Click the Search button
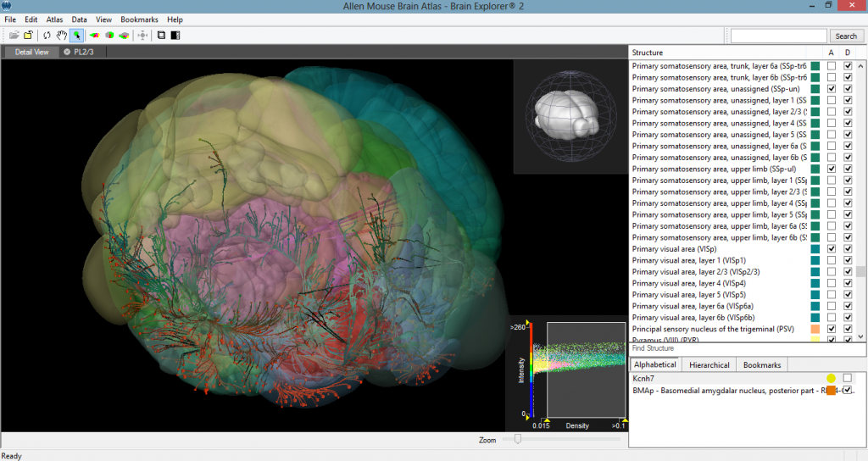The image size is (868, 461). click(x=846, y=36)
